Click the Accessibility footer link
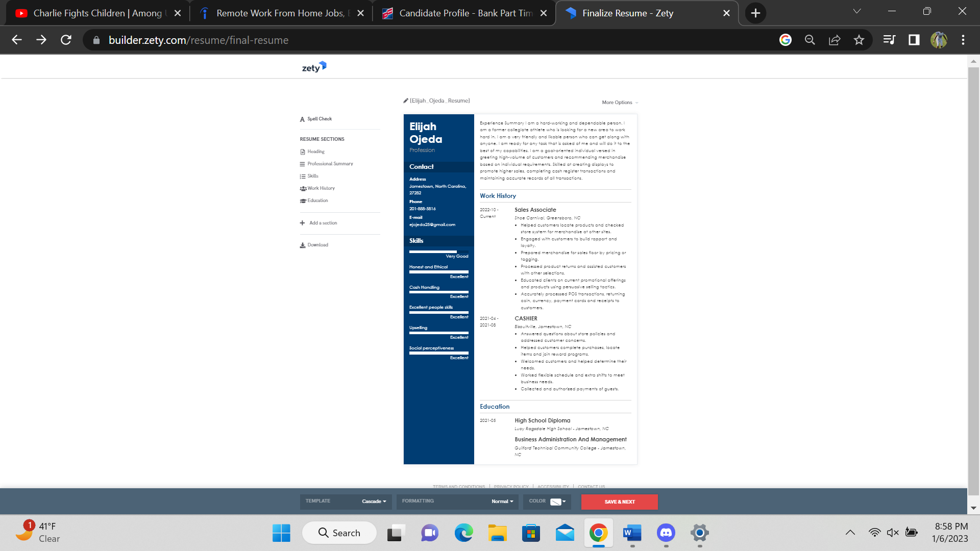980x551 pixels. click(x=553, y=486)
